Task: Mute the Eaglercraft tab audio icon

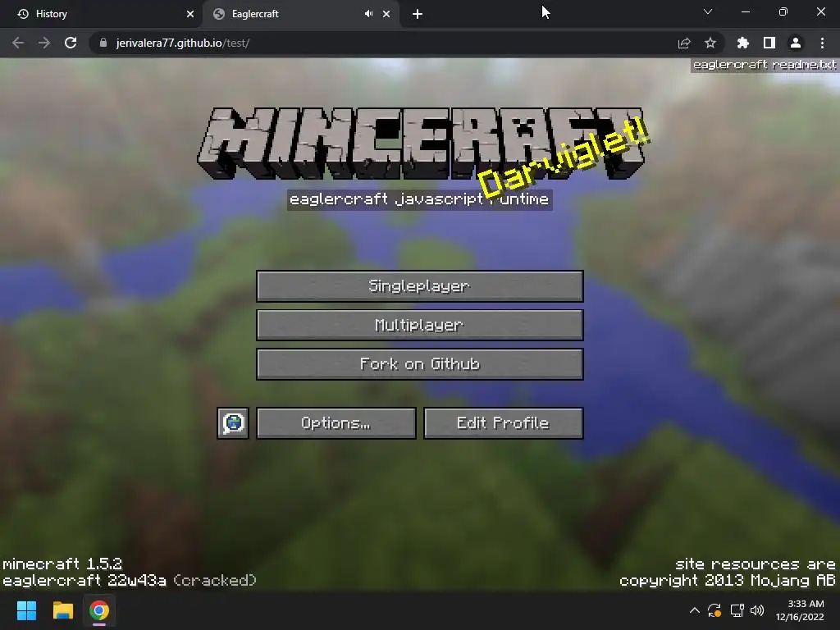Action: (368, 14)
